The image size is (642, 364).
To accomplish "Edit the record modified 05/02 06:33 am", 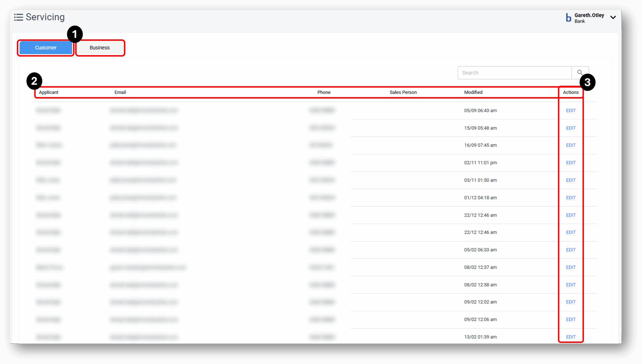I will point(571,250).
